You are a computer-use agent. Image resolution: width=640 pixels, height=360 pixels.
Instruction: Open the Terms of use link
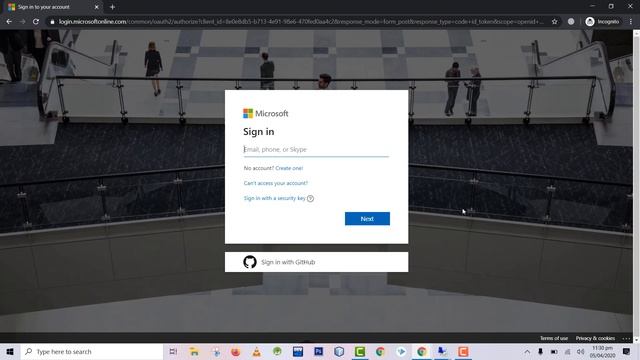pos(554,338)
